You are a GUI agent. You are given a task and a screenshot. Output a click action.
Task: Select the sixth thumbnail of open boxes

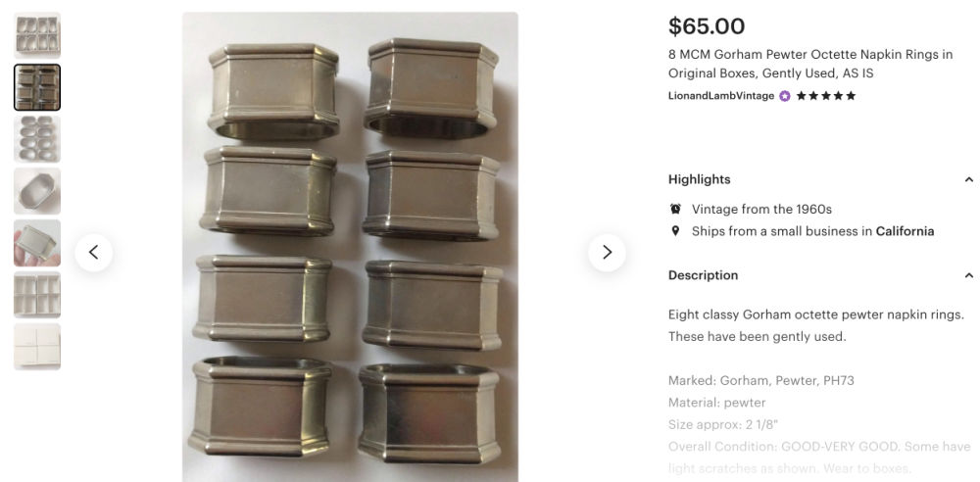(37, 295)
